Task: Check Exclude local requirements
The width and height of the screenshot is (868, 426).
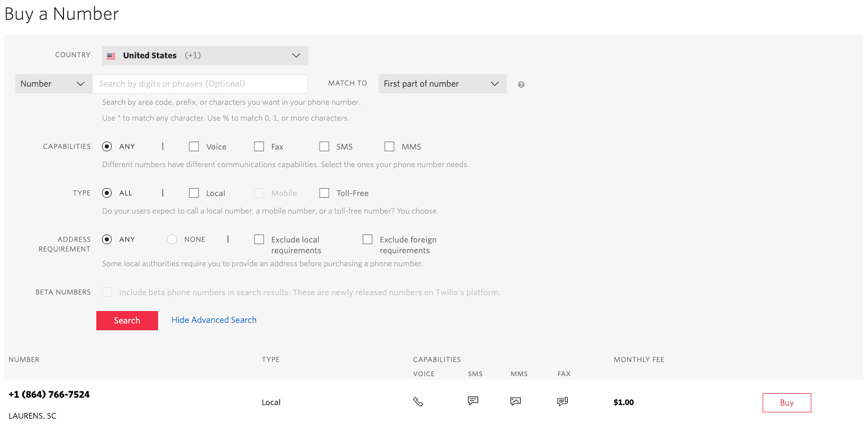Action: click(x=259, y=239)
